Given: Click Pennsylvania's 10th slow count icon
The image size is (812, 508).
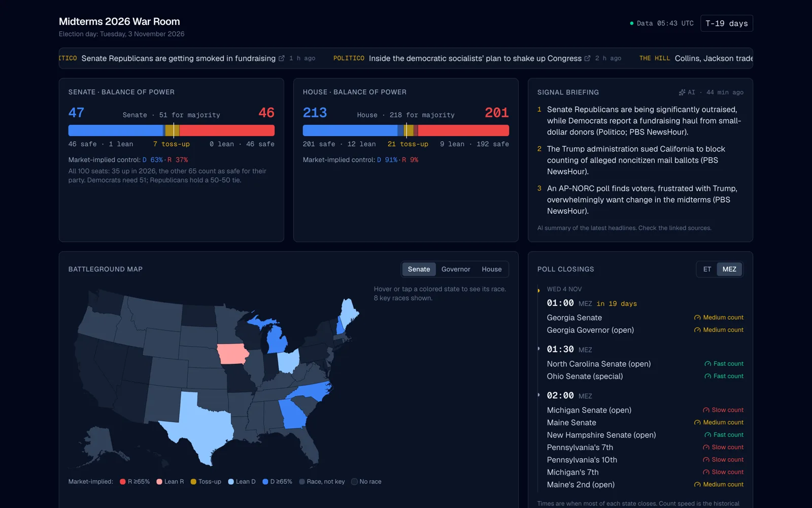Looking at the screenshot, I should pos(706,460).
